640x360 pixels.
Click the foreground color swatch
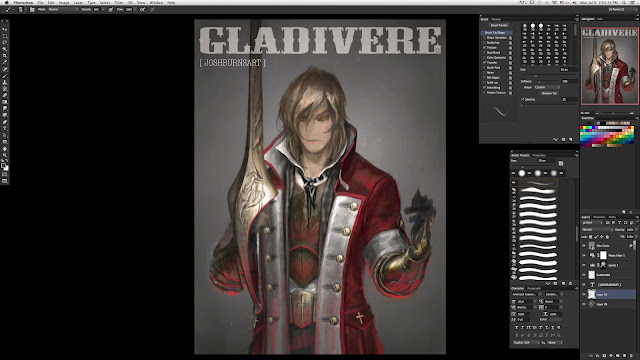point(3,165)
